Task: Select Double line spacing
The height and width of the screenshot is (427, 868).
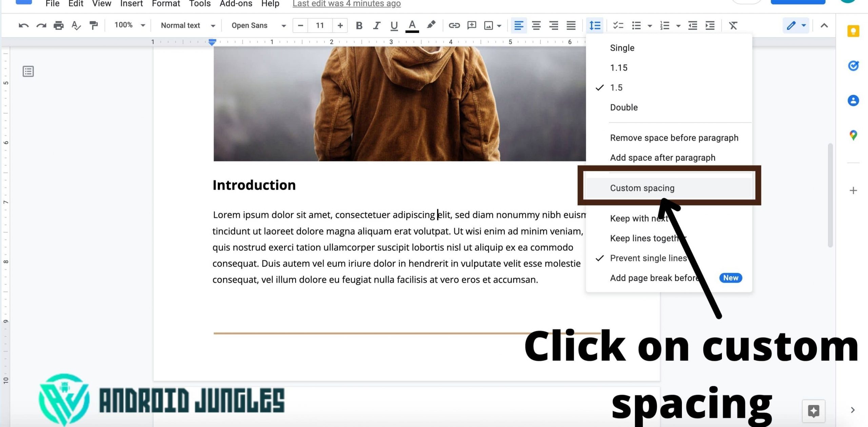Action: 669,107
